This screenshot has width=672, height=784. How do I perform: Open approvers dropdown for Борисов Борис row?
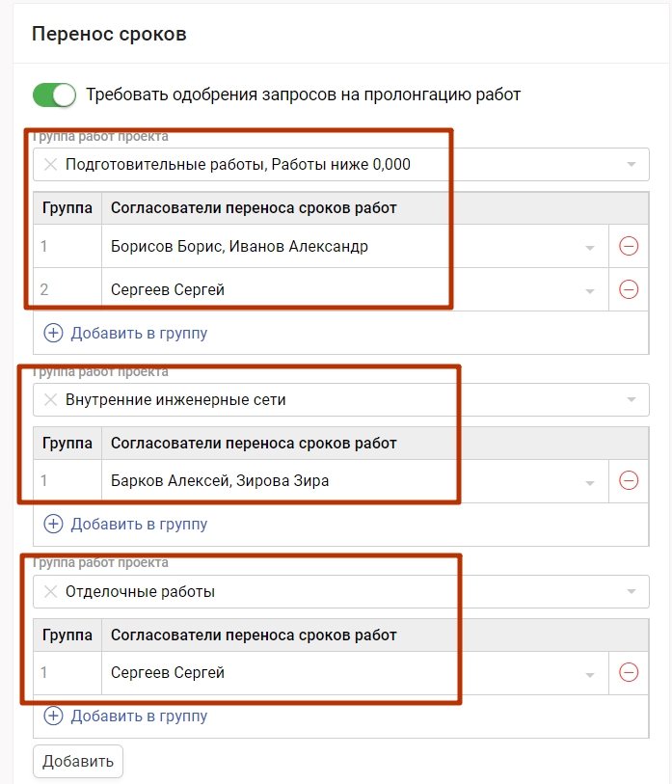pyautogui.click(x=589, y=247)
